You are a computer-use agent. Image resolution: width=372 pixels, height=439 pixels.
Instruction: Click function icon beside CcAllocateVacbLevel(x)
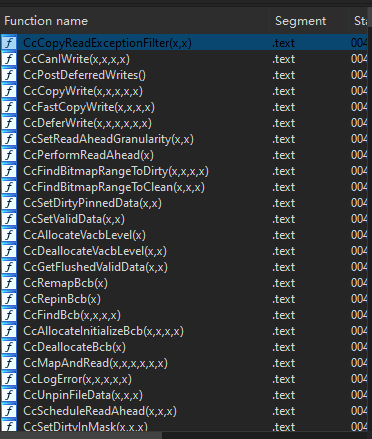pos(9,235)
